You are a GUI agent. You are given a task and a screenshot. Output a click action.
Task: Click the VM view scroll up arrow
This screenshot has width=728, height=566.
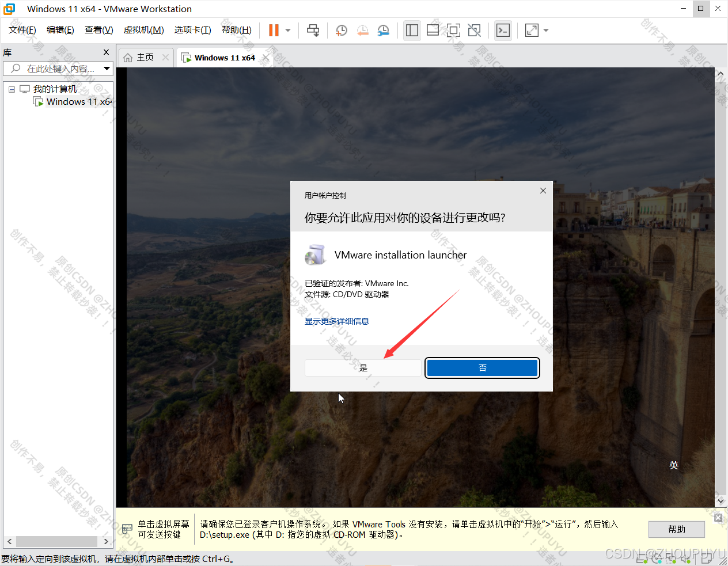click(x=720, y=74)
